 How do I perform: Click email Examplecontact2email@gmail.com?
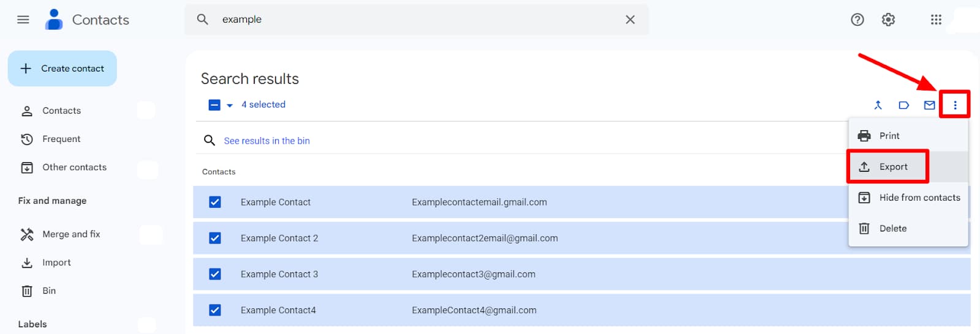(x=484, y=238)
